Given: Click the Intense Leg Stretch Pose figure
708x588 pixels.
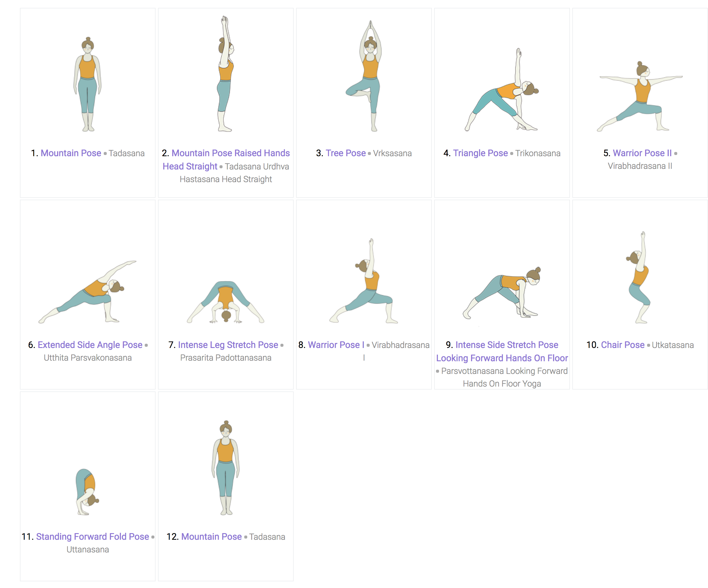Looking at the screenshot, I should [x=226, y=302].
